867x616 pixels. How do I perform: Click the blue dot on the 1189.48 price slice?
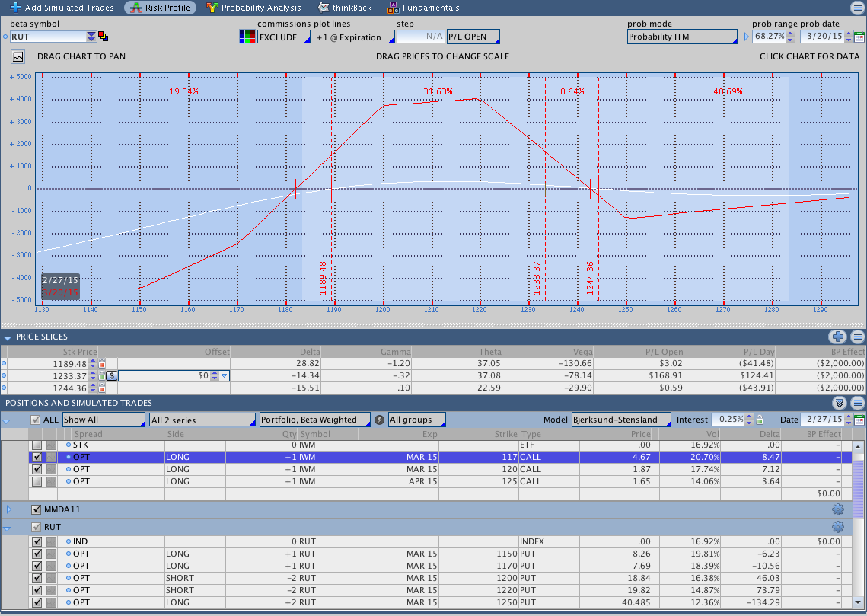point(5,364)
